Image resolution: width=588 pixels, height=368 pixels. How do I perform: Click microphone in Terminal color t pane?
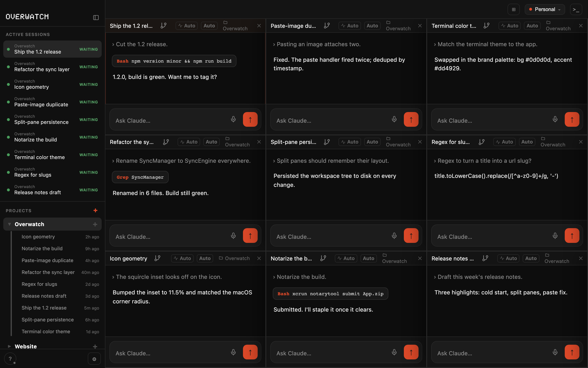[x=555, y=119]
